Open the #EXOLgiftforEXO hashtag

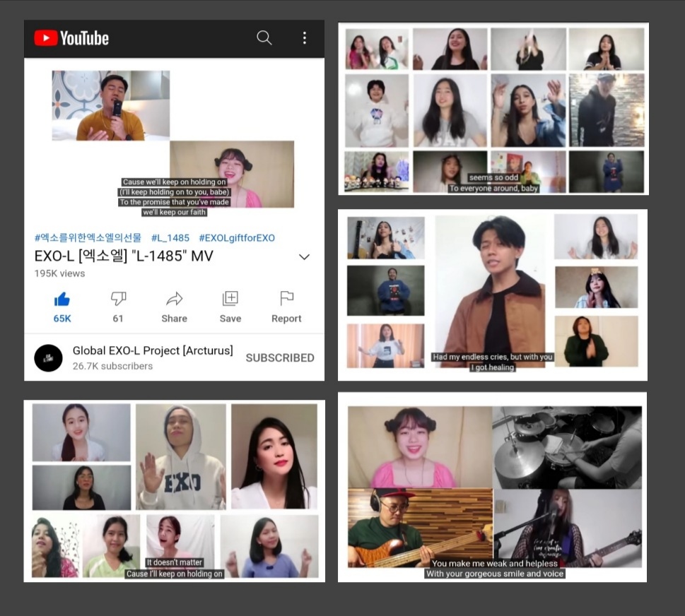(237, 238)
